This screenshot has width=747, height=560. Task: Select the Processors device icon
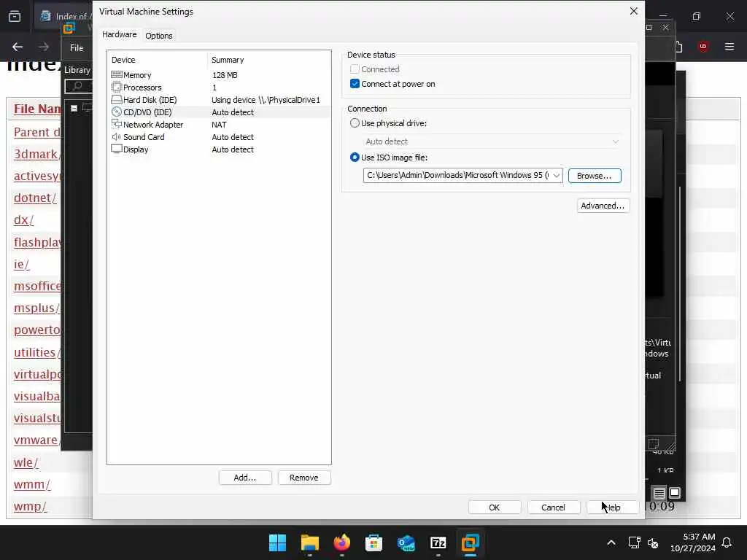click(x=116, y=87)
